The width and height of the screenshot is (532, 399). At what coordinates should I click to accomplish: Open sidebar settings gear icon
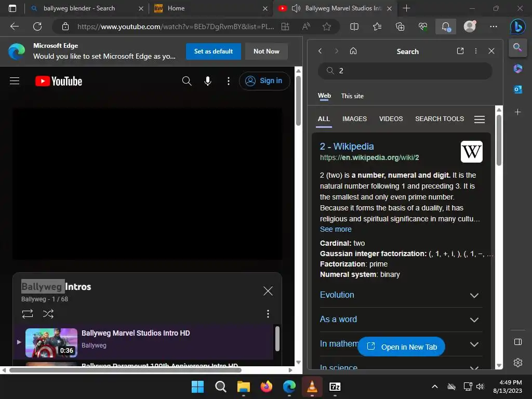[518, 362]
